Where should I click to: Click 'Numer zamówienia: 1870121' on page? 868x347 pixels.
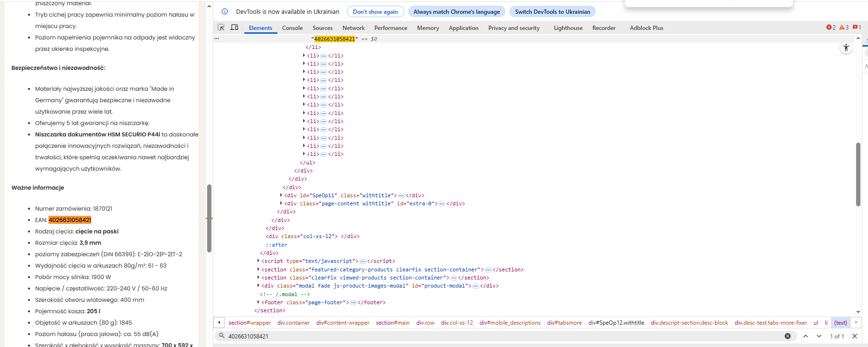[x=74, y=209]
